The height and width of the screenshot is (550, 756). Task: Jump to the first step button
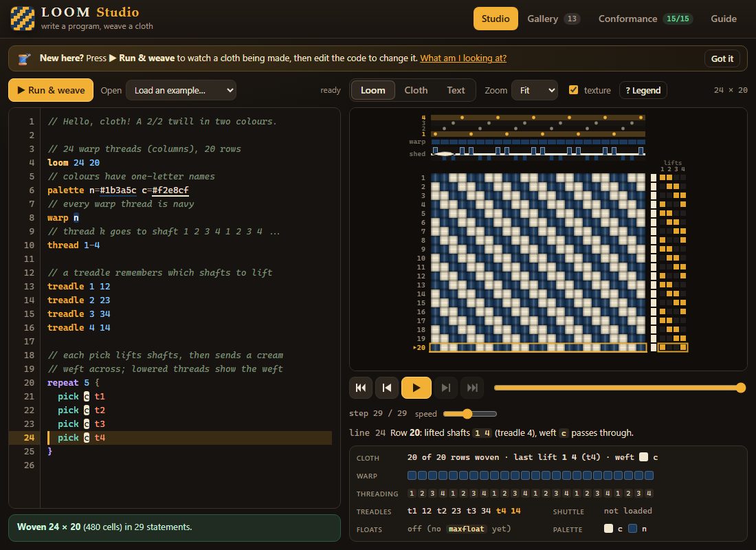[361, 388]
